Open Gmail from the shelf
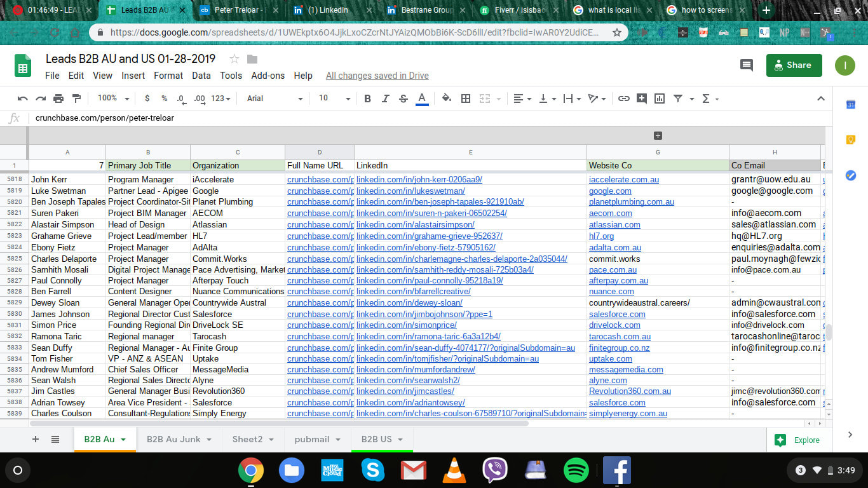 click(414, 470)
